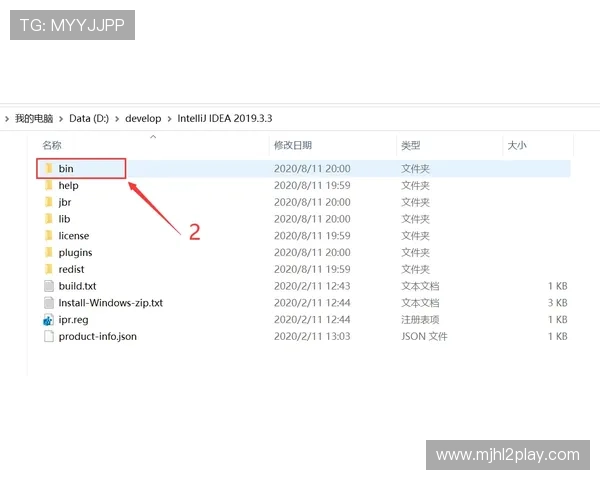Click ipr.reg type 注册表项

(x=420, y=320)
